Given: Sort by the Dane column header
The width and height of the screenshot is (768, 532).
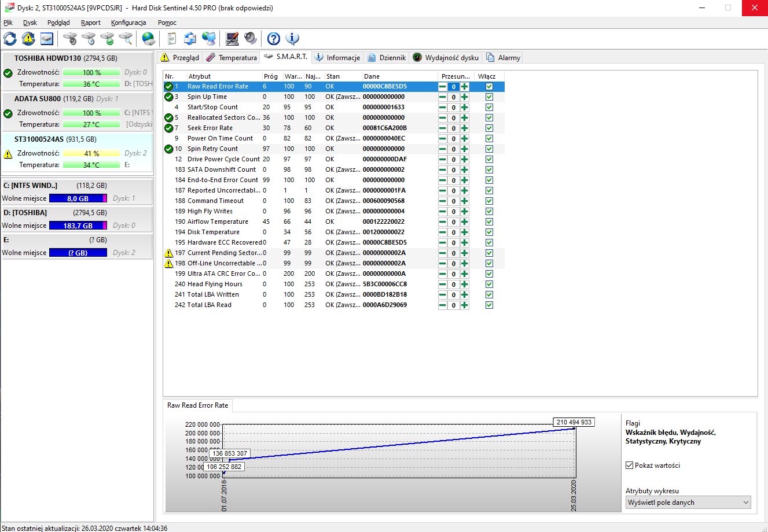Looking at the screenshot, I should click(x=400, y=76).
